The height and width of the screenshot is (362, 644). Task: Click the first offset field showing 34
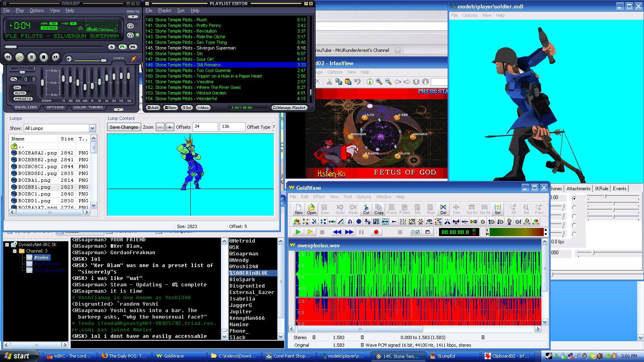[x=205, y=127]
